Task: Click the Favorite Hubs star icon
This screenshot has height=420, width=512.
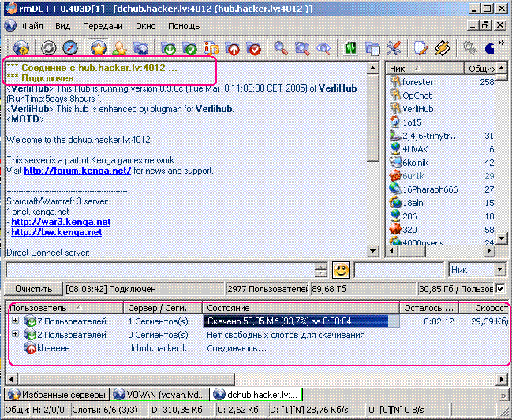Action: [99, 48]
